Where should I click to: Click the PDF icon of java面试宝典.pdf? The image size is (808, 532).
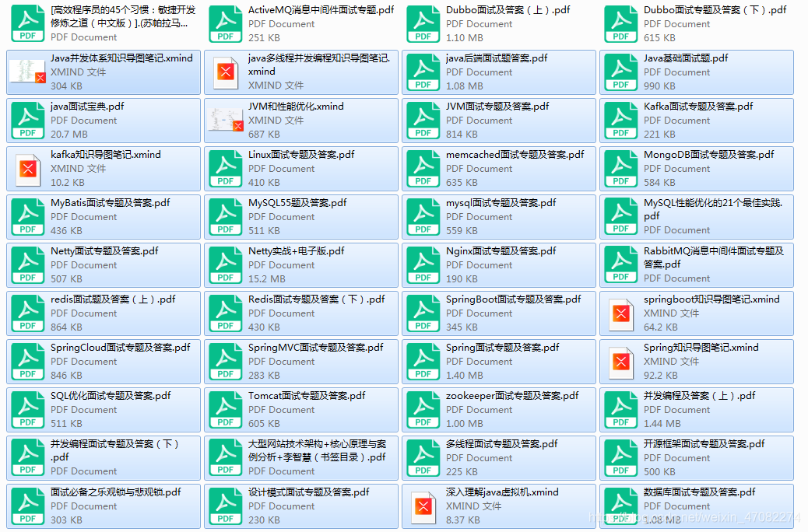tap(28, 121)
